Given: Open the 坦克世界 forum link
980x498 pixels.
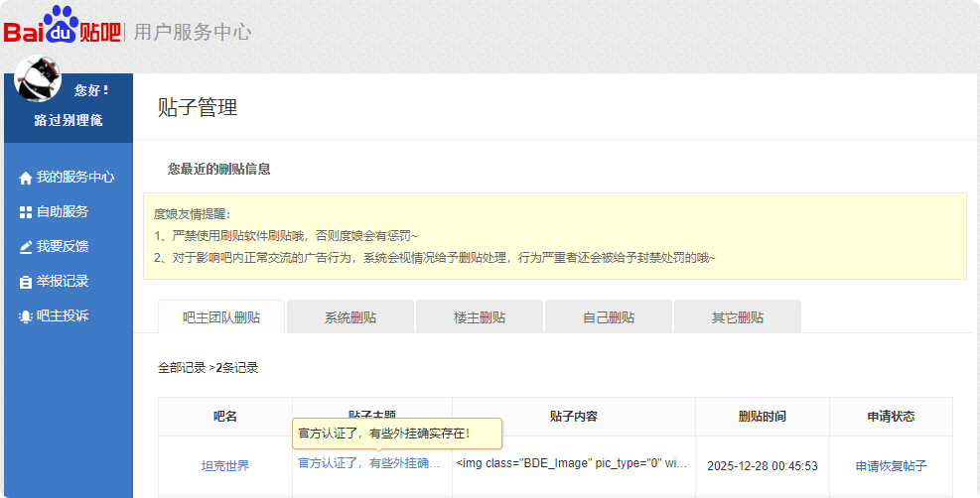Looking at the screenshot, I should tap(225, 466).
